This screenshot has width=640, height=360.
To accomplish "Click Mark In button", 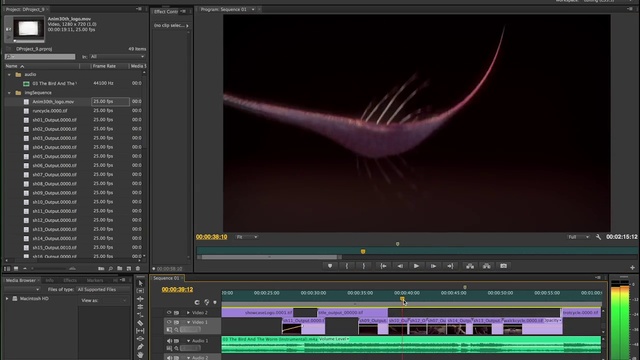I will coord(347,266).
